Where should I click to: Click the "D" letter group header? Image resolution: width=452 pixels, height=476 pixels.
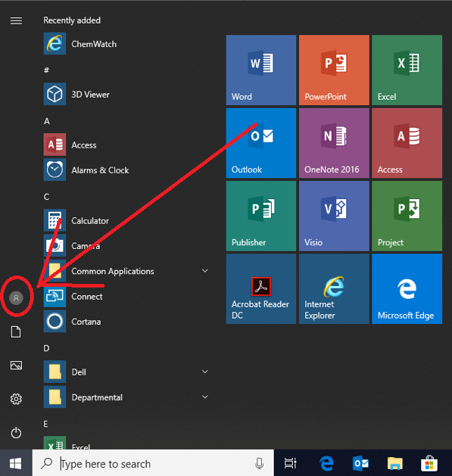click(46, 348)
